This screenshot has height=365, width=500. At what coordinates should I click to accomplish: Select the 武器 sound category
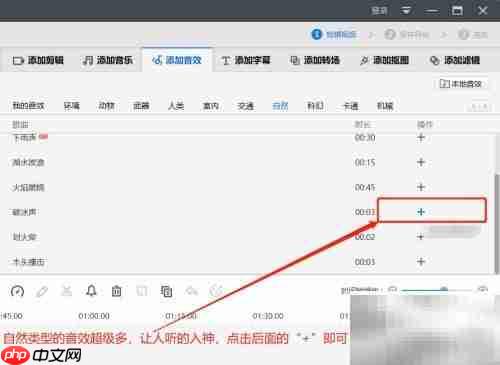pyautogui.click(x=141, y=106)
